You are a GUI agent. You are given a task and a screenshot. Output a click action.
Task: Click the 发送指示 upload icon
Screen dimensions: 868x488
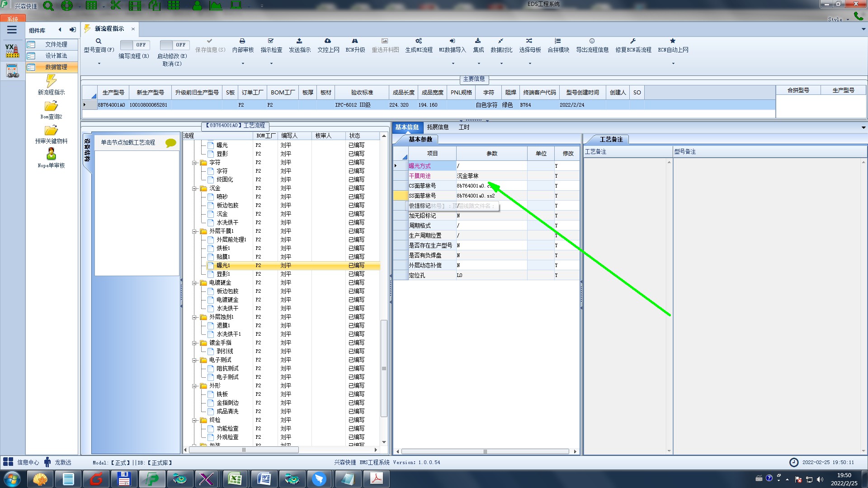(x=299, y=41)
